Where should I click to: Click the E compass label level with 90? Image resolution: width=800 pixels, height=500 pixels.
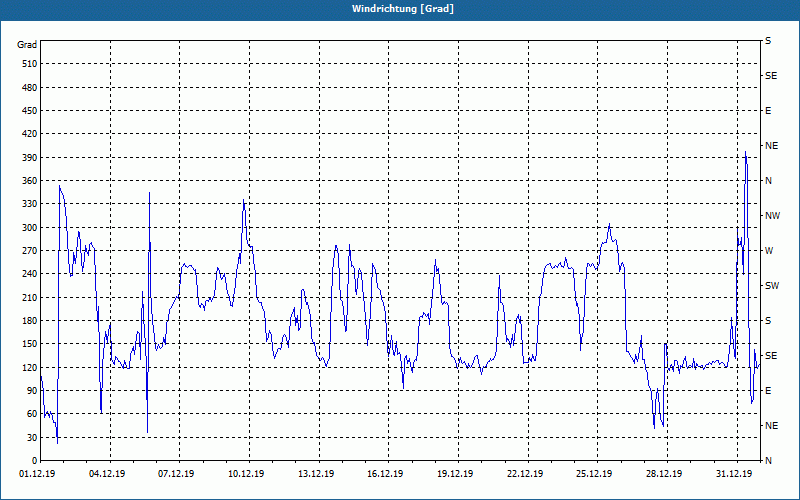pyautogui.click(x=768, y=391)
